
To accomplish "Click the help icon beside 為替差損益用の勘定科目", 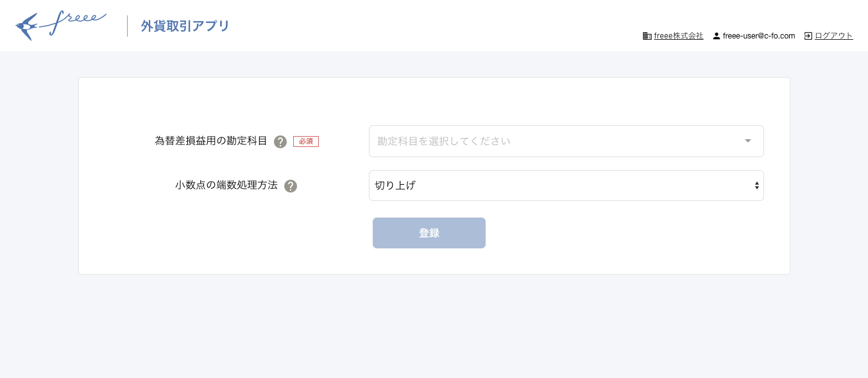I will click(x=280, y=142).
